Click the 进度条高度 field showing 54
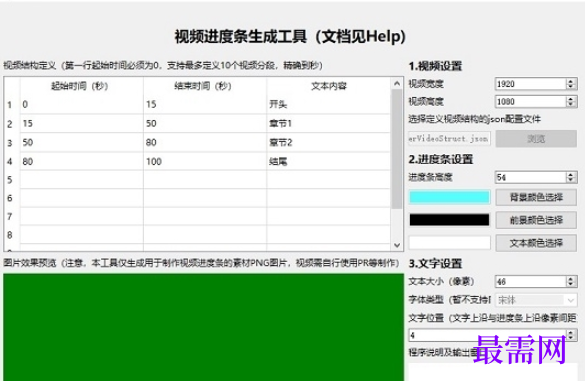 click(x=530, y=177)
